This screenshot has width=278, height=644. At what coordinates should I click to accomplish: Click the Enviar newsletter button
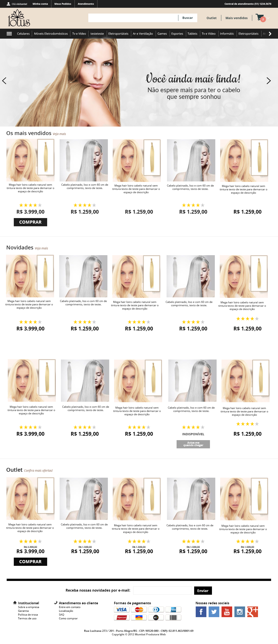coord(203,590)
